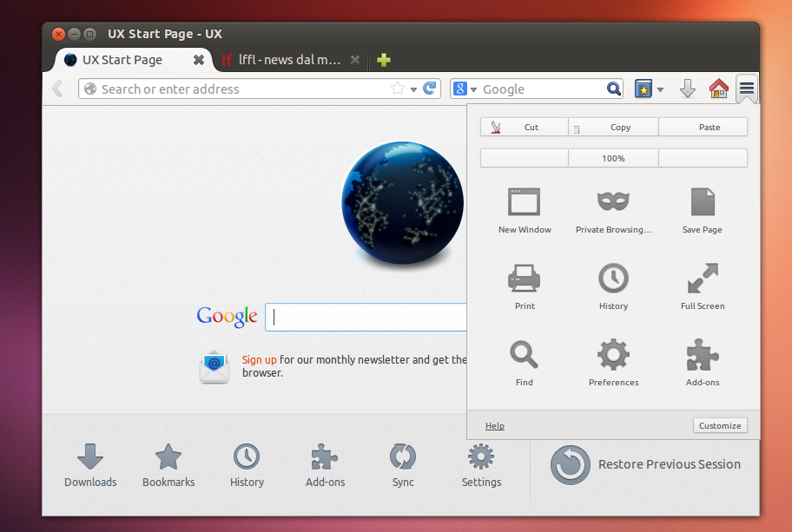This screenshot has width=792, height=532.
Task: Click Cut in the menu panel
Action: coord(525,127)
